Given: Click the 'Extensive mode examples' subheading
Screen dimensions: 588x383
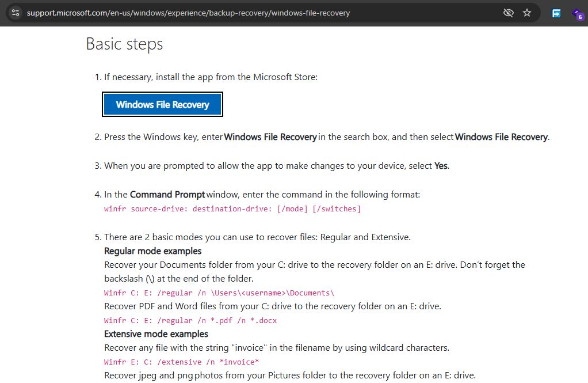Looking at the screenshot, I should pyautogui.click(x=156, y=334).
